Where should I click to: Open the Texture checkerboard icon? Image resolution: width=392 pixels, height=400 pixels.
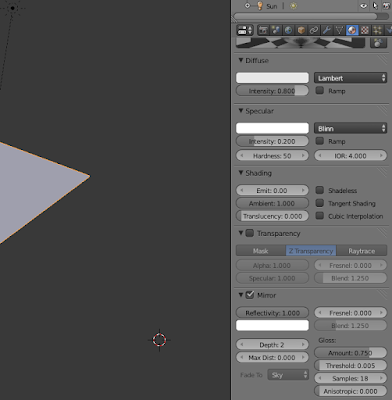(365, 30)
